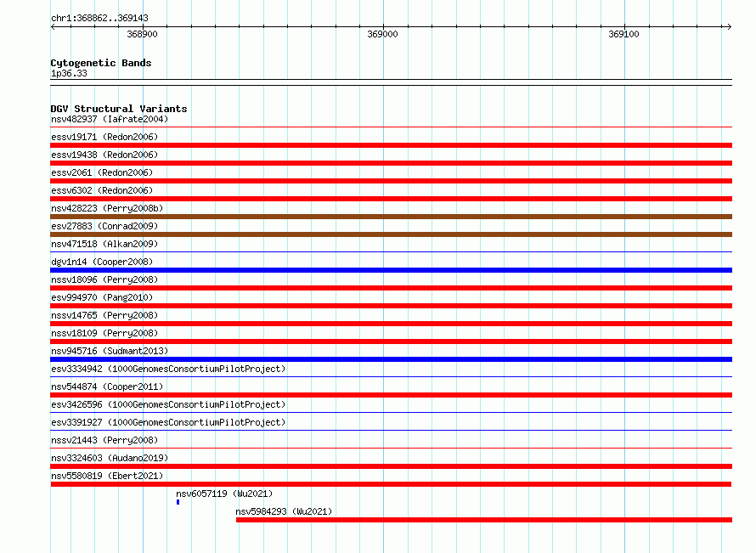Screen dimensions: 756x553
Task: Click the 1p36.33 cytogenetic band bar
Action: click(391, 82)
